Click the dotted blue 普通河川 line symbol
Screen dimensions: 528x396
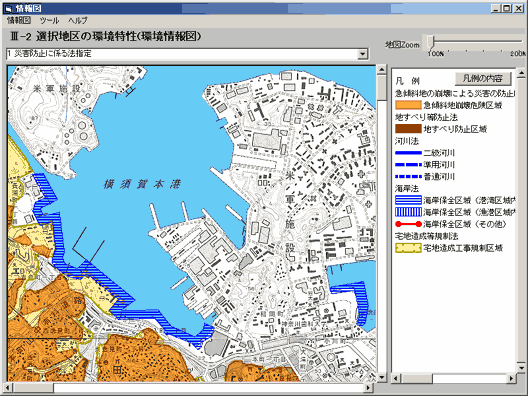408,176
